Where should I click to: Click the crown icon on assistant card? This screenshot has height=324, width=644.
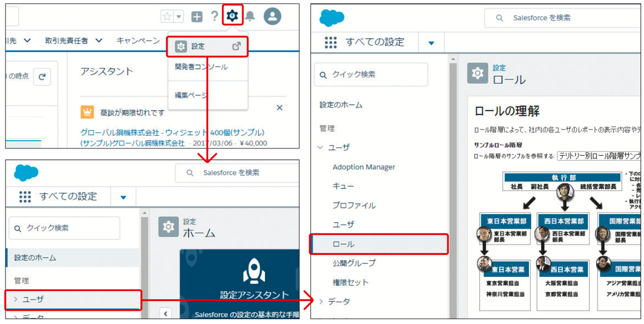click(x=87, y=112)
